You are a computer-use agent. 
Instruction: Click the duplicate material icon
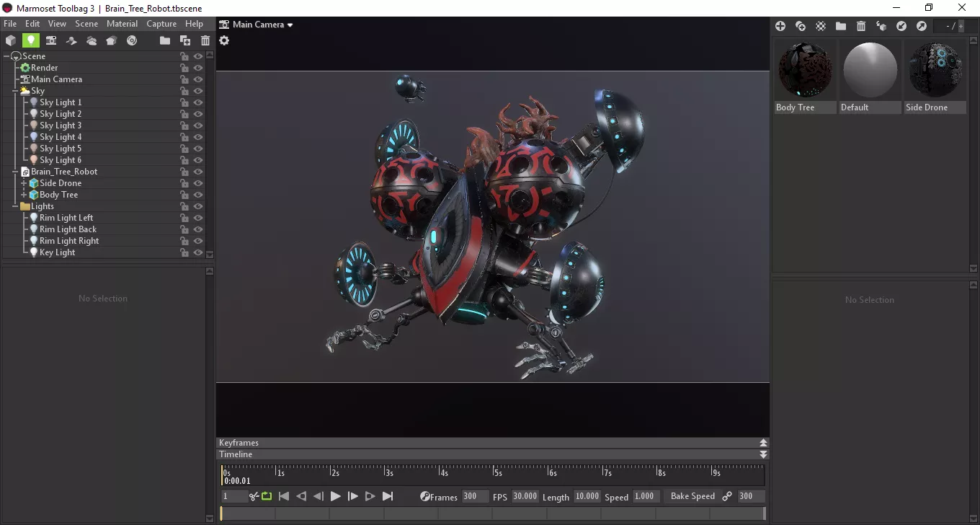[801, 26]
